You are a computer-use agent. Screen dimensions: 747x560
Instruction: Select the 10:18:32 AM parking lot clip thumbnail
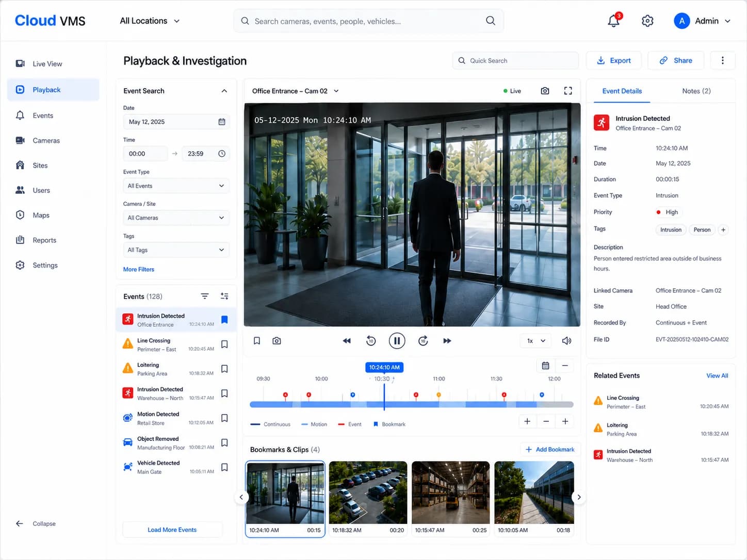[368, 499]
